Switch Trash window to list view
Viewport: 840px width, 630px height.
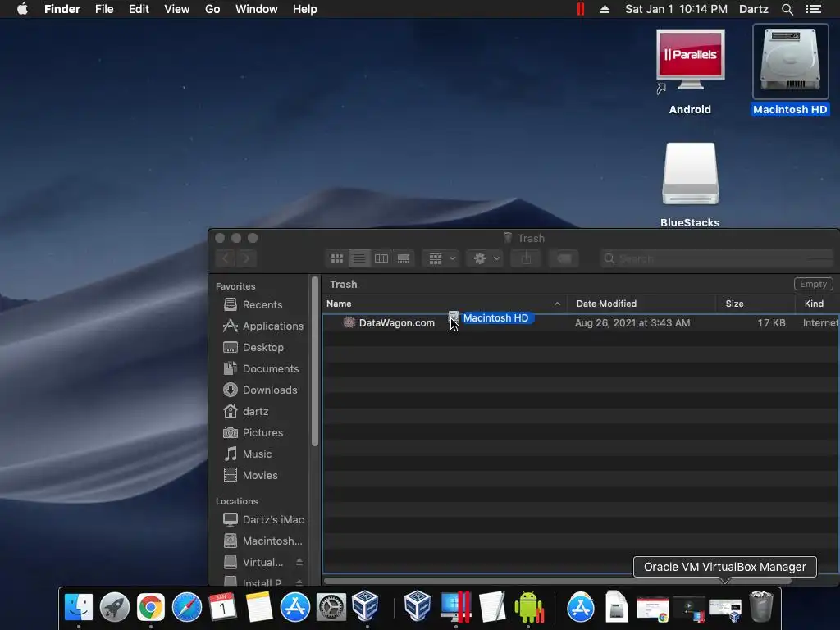click(x=359, y=258)
